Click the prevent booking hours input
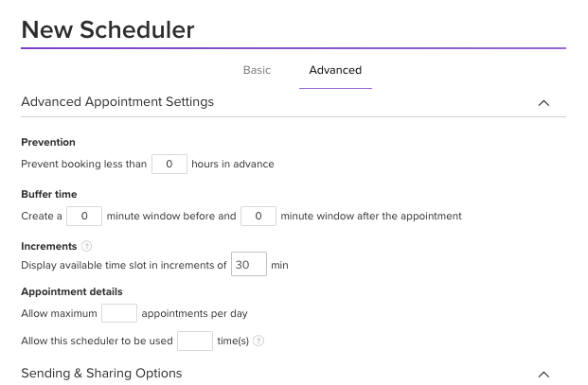This screenshot has width=588, height=385. click(169, 164)
